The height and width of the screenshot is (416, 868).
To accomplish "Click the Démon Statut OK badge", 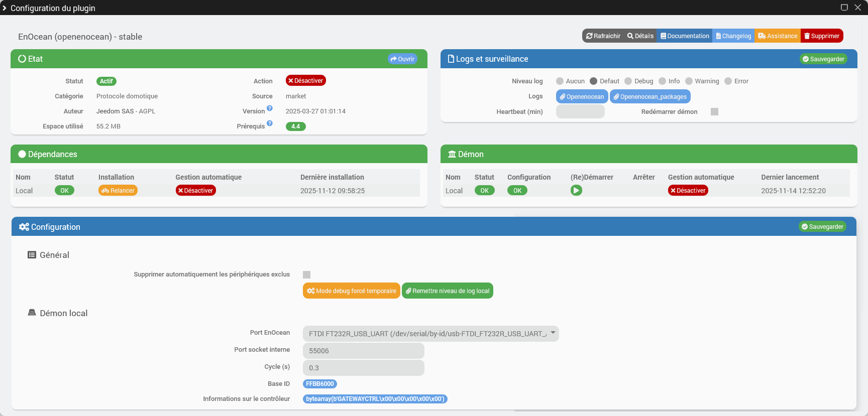I will coord(484,191).
